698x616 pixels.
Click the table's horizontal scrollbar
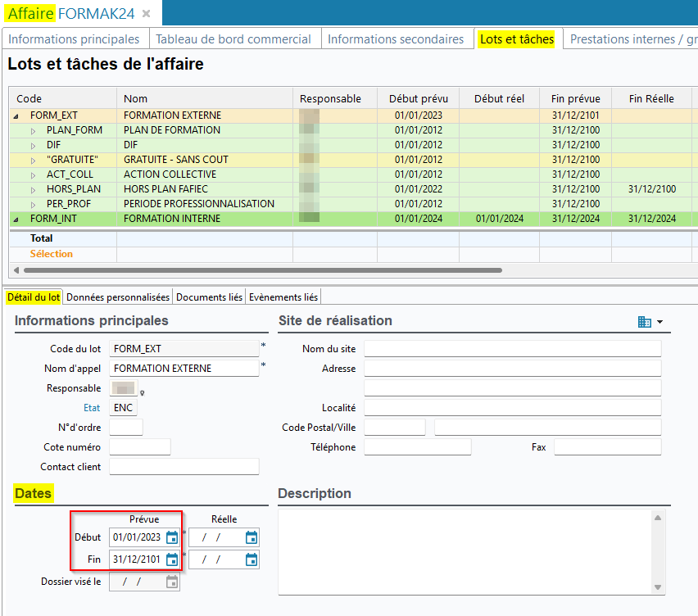pyautogui.click(x=262, y=269)
